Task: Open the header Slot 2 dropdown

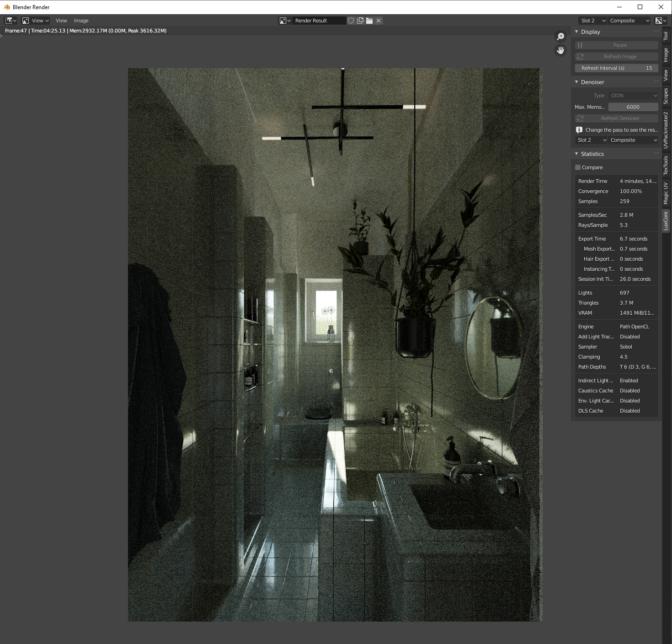Action: tap(593, 21)
